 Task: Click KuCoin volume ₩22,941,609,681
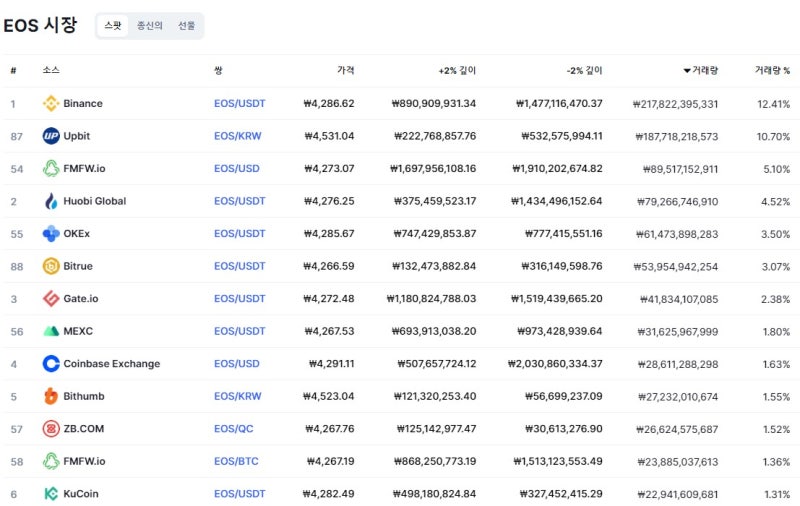tap(678, 494)
